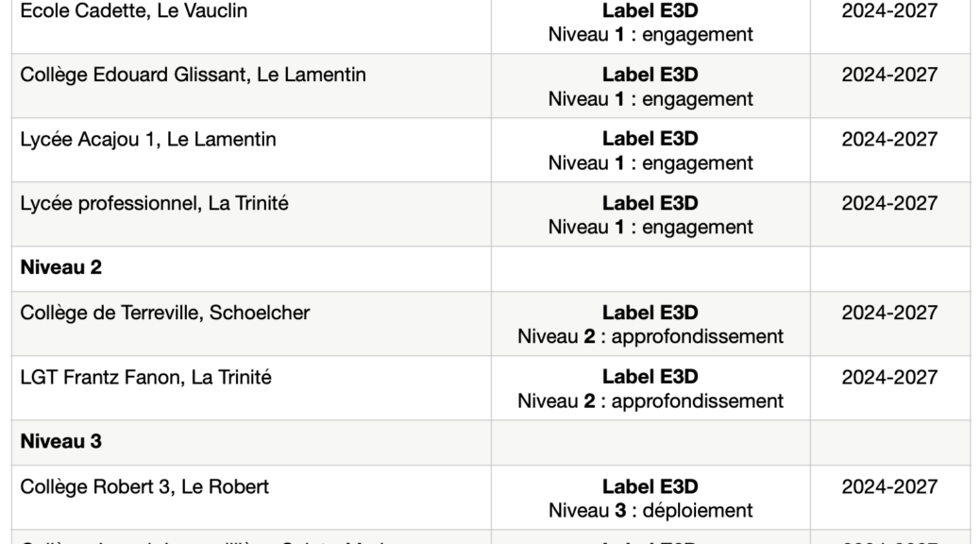Click Lycée Acajou 1, Le Lamentin entry
980x544 pixels.
pos(147,139)
